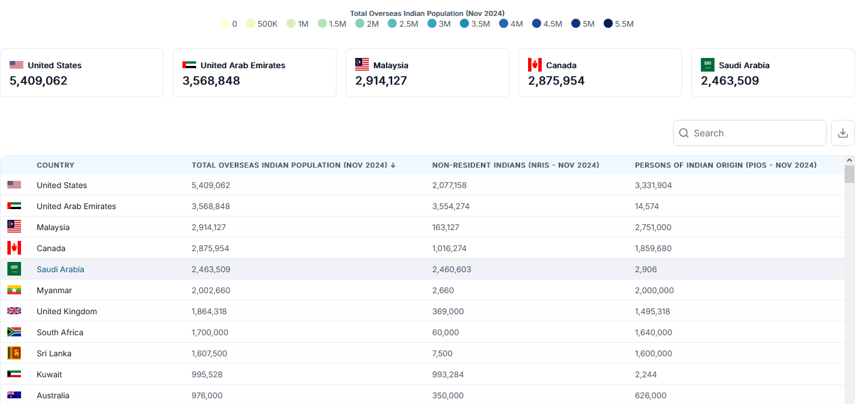
Task: Click the Malaysia flag in top card
Action: pos(362,65)
